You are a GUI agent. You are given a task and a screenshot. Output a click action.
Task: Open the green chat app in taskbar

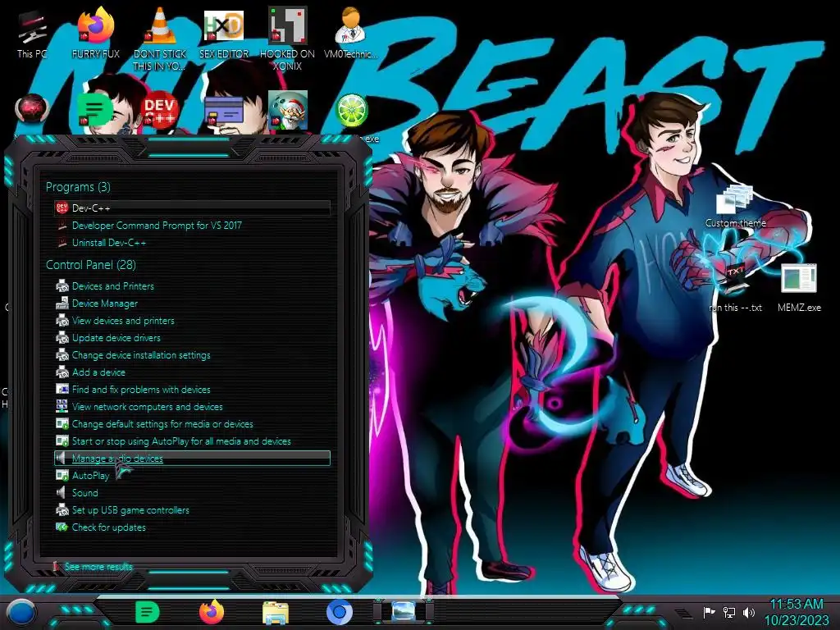pyautogui.click(x=147, y=612)
